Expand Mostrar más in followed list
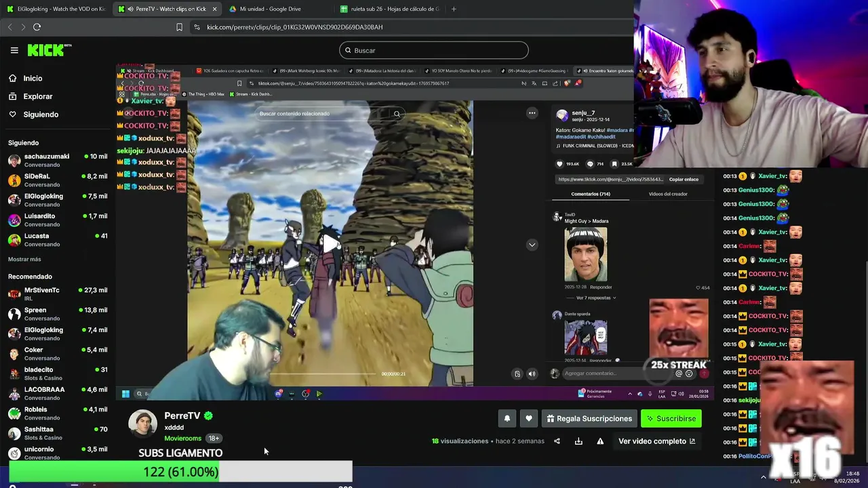 [x=24, y=260]
